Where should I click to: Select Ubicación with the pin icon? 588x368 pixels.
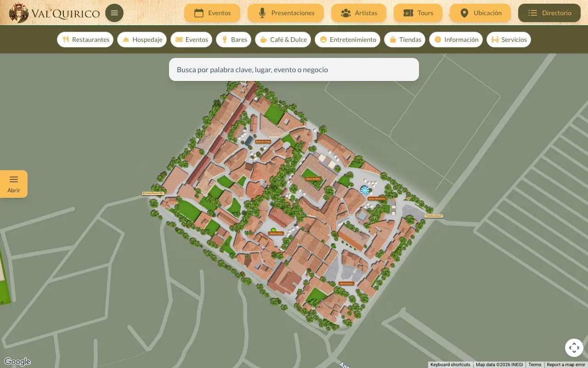[480, 13]
